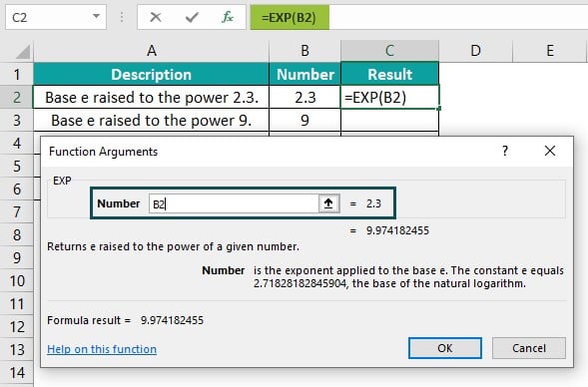Select row 14 header
Image resolution: width=588 pixels, height=387 pixels.
click(x=17, y=373)
